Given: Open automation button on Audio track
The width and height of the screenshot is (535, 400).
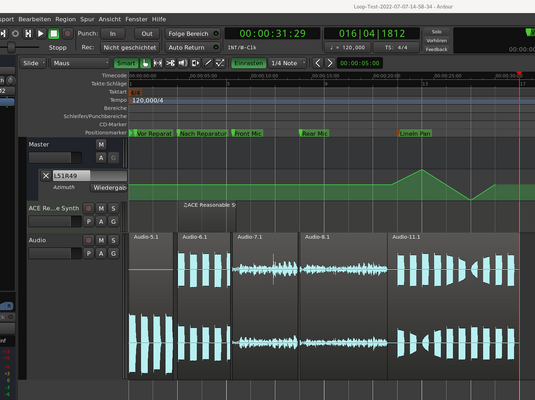Looking at the screenshot, I should pyautogui.click(x=101, y=254).
